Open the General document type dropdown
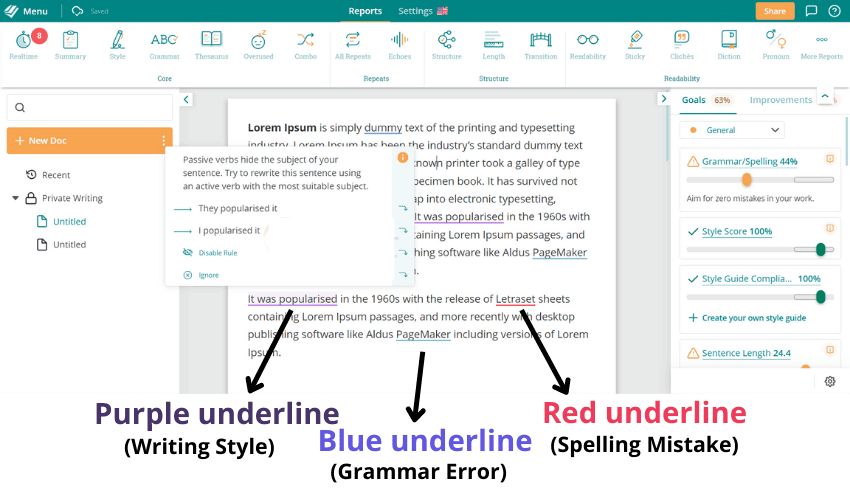The width and height of the screenshot is (850, 500). [732, 130]
